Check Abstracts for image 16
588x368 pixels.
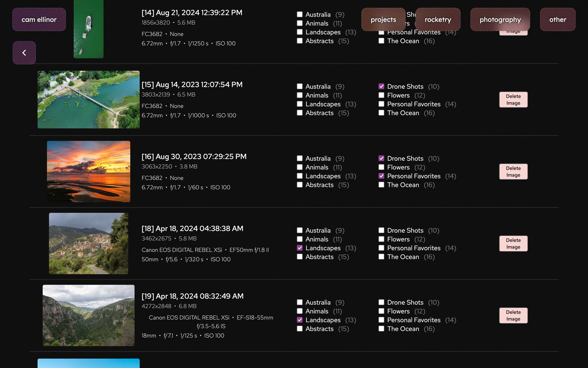tap(300, 185)
